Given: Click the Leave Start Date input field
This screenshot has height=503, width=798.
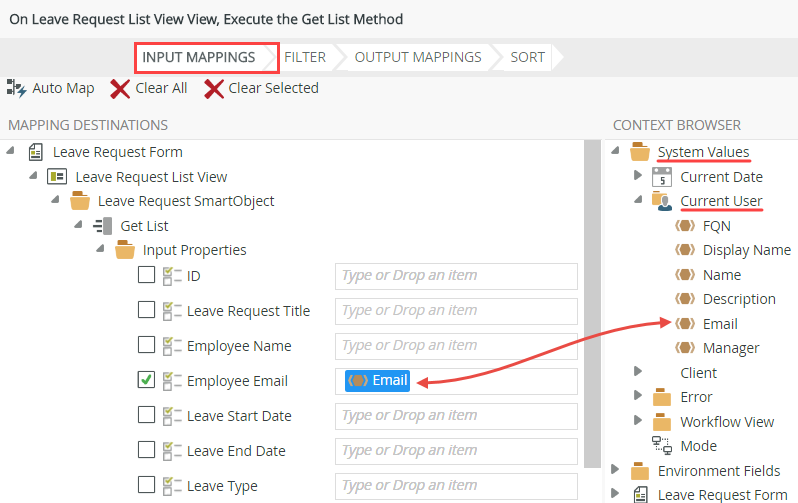Looking at the screenshot, I should click(x=456, y=416).
